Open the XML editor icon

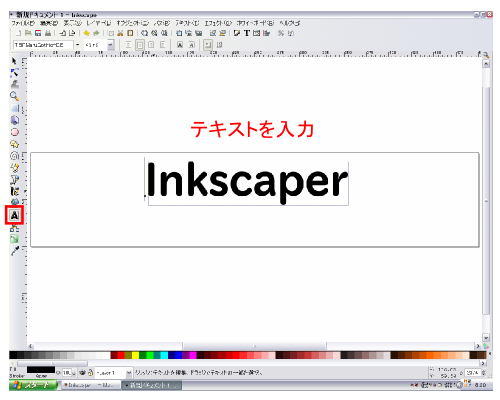(256, 33)
